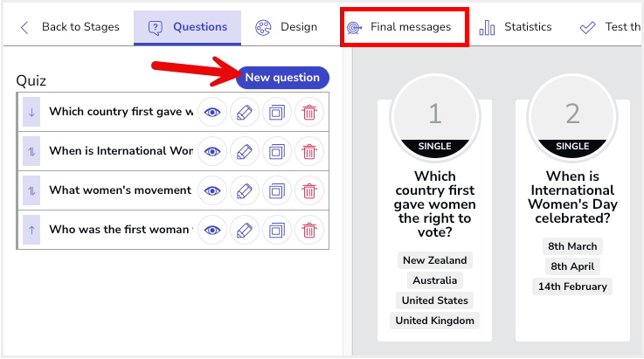
Task: Delete the 'What women's movement' question
Action: pos(308,190)
